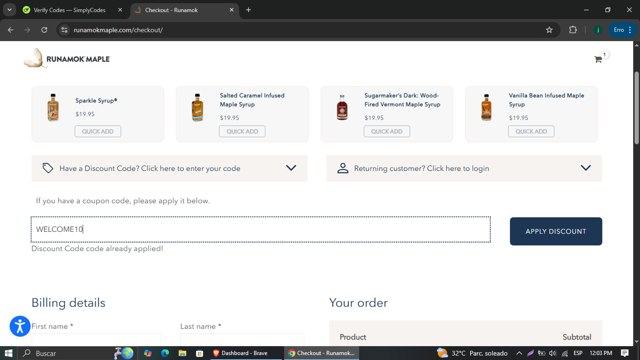Open the browser extensions puzzle icon
Screen dimensions: 640x360
[x=573, y=30]
